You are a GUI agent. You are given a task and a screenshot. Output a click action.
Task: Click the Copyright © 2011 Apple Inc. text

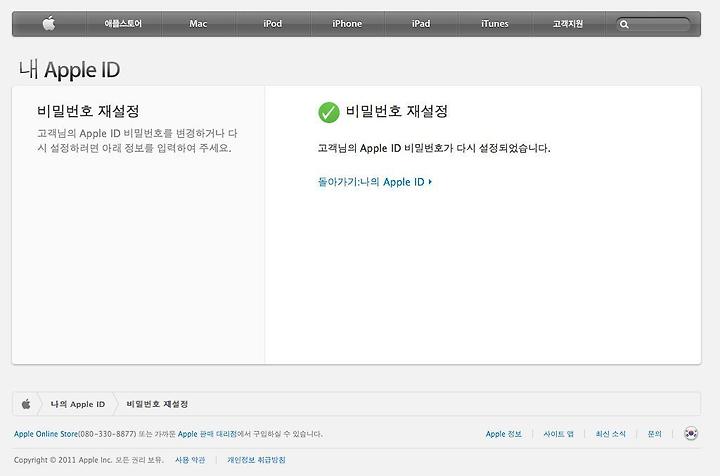tap(63, 460)
